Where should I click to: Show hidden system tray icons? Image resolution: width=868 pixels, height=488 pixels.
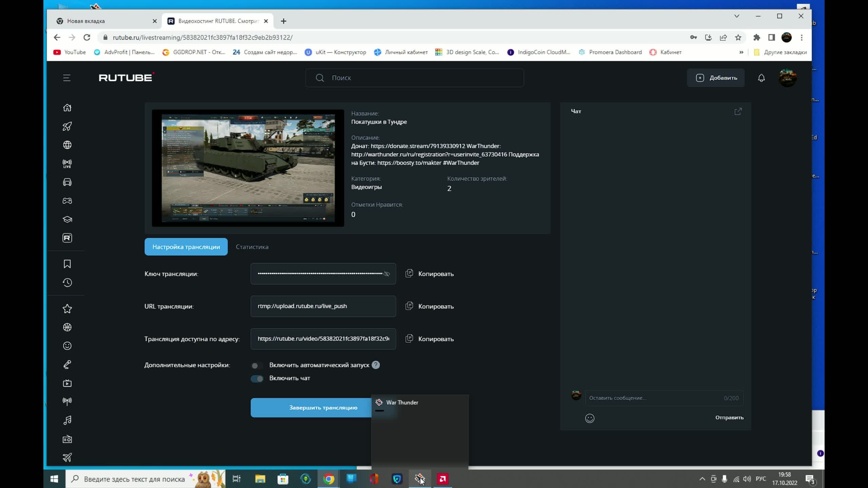[x=702, y=479]
